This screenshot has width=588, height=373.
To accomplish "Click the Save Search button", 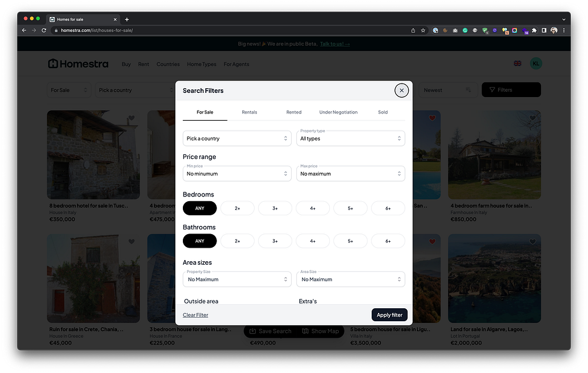I will (270, 331).
